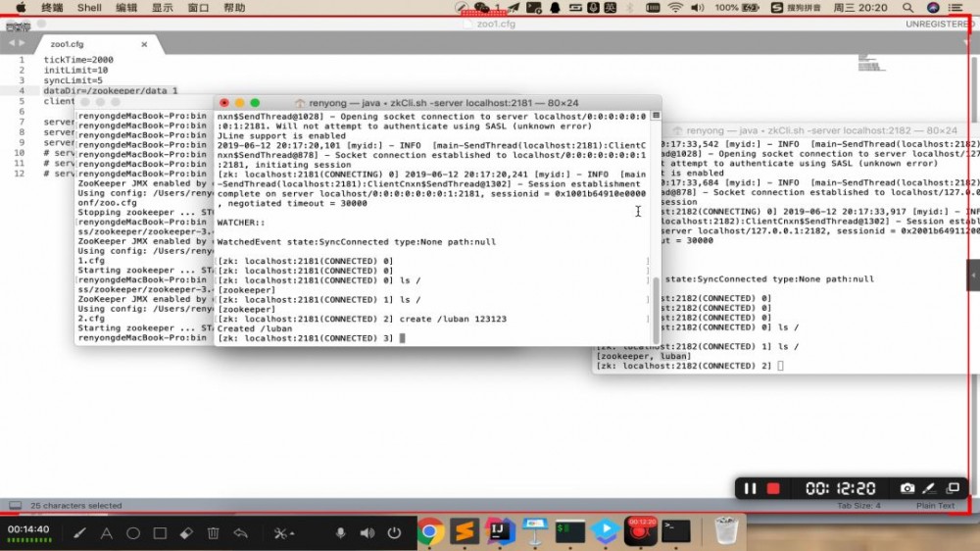Open the Shell menu

pos(89,8)
